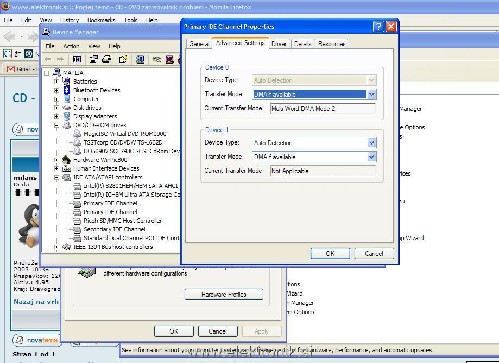Open the Action menu in Device Manager
The image size is (499, 363).
click(x=71, y=46)
